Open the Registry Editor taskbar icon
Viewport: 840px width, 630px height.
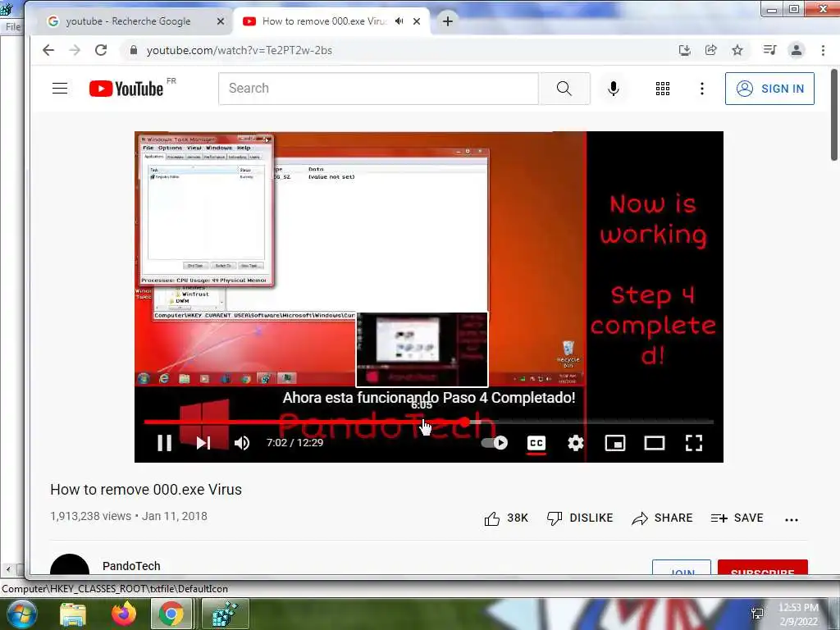click(x=225, y=614)
